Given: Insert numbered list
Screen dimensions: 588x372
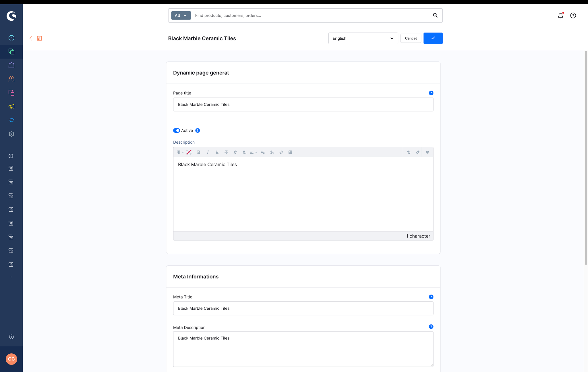Looking at the screenshot, I should 272,152.
